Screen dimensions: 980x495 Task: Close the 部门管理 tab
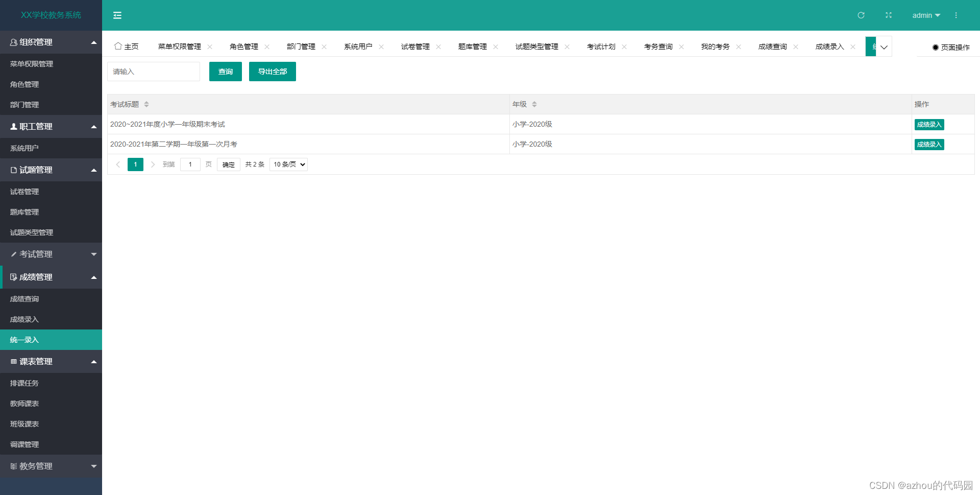pyautogui.click(x=324, y=46)
